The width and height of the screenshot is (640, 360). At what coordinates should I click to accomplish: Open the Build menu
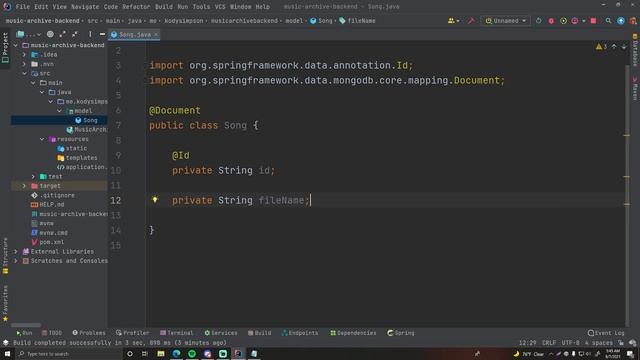164,7
